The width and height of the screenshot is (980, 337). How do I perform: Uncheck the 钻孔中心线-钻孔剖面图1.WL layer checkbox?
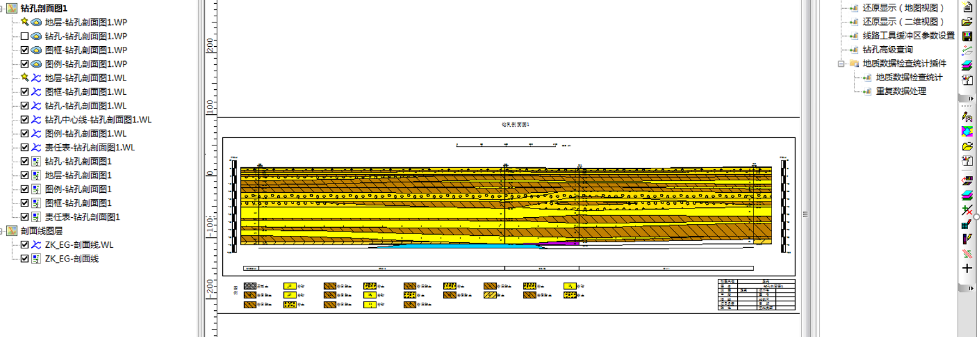pyautogui.click(x=25, y=120)
